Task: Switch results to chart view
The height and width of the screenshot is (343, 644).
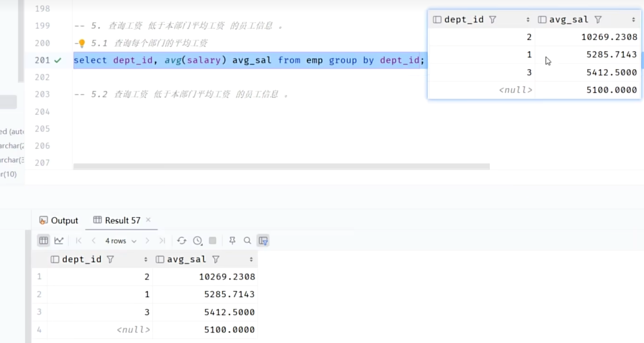Action: click(59, 240)
